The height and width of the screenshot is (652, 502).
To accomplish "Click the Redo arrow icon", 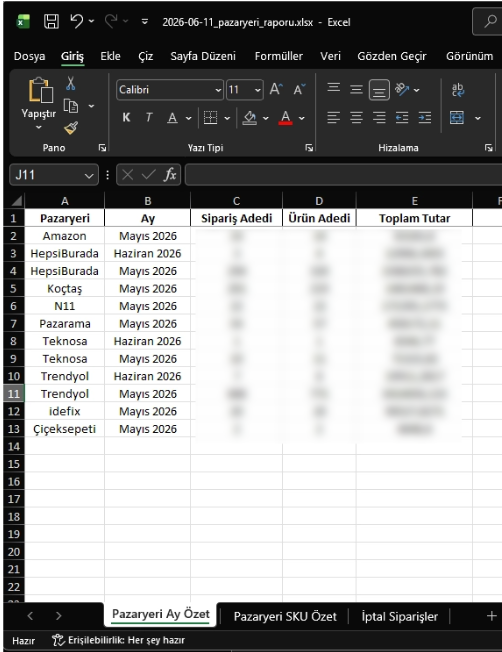I will coord(111,21).
